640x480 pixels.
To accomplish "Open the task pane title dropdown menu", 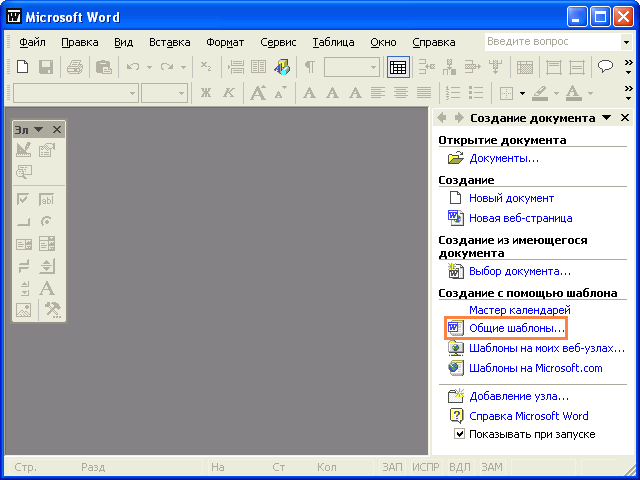I will [x=607, y=118].
